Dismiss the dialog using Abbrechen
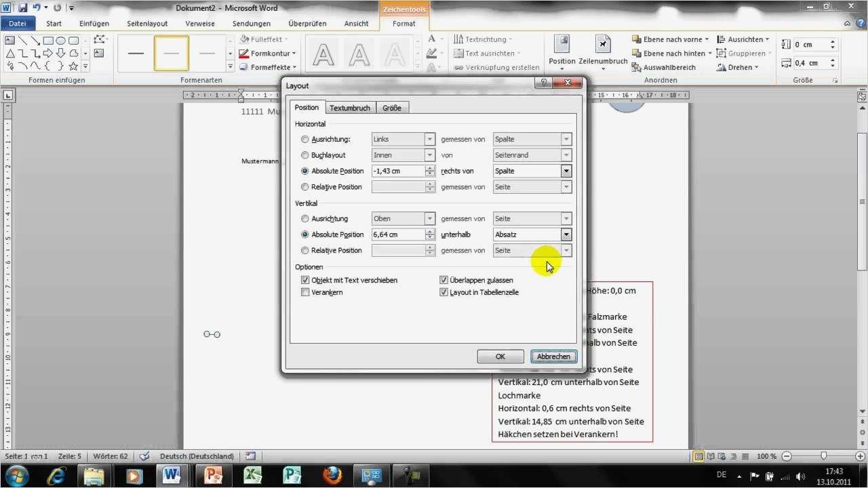Screen dimensions: 868x488 pos(553,356)
